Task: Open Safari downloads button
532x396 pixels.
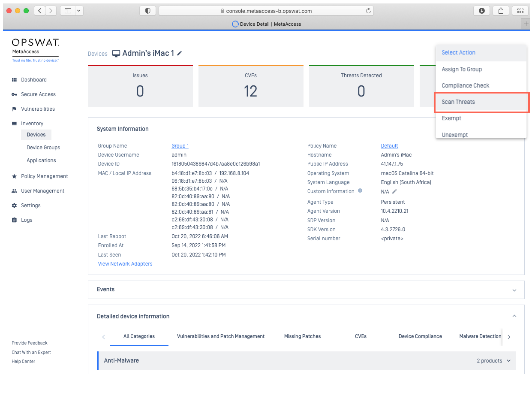Action: (x=481, y=11)
